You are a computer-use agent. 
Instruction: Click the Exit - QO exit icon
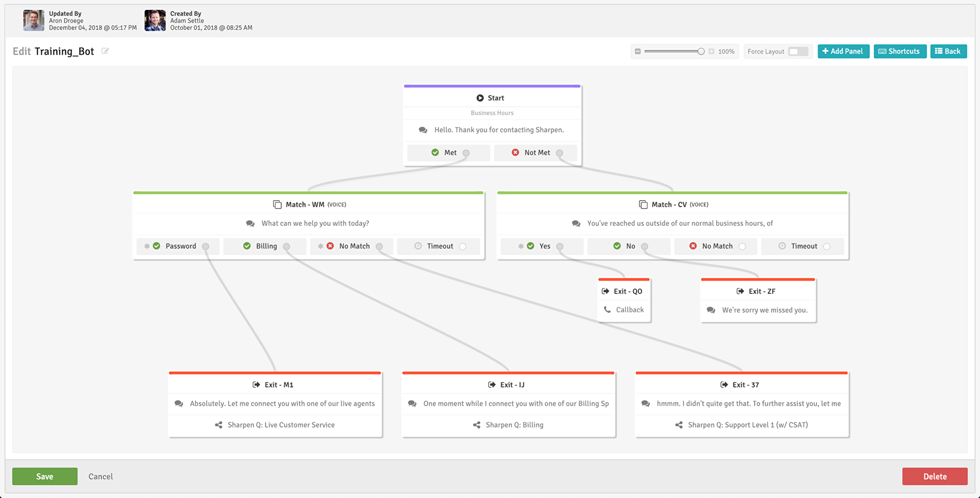(605, 291)
